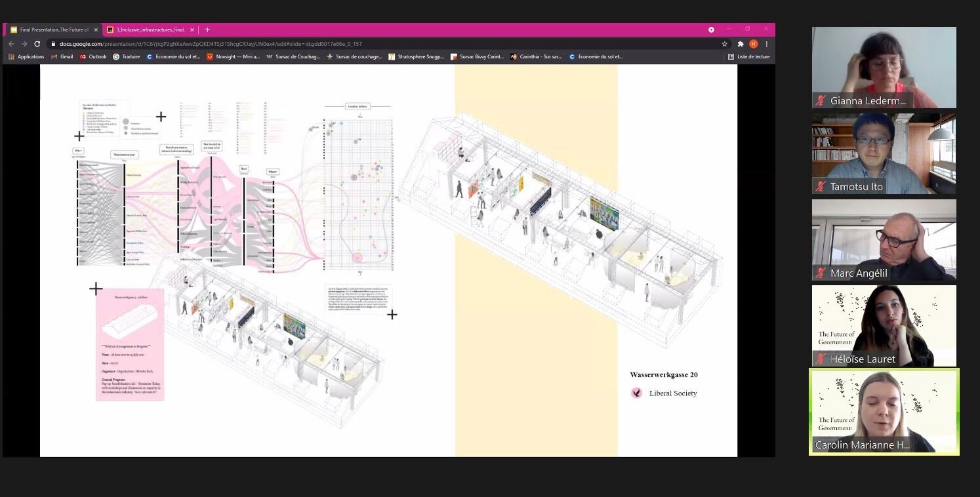980x497 pixels.
Task: Bookmark this page with the star icon
Action: click(724, 44)
